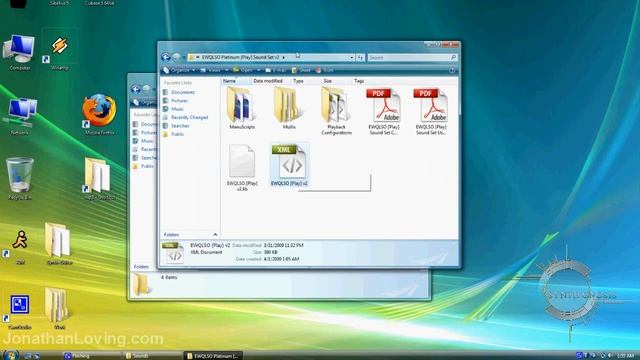Click the XML preview icon in the details pane

(174, 253)
